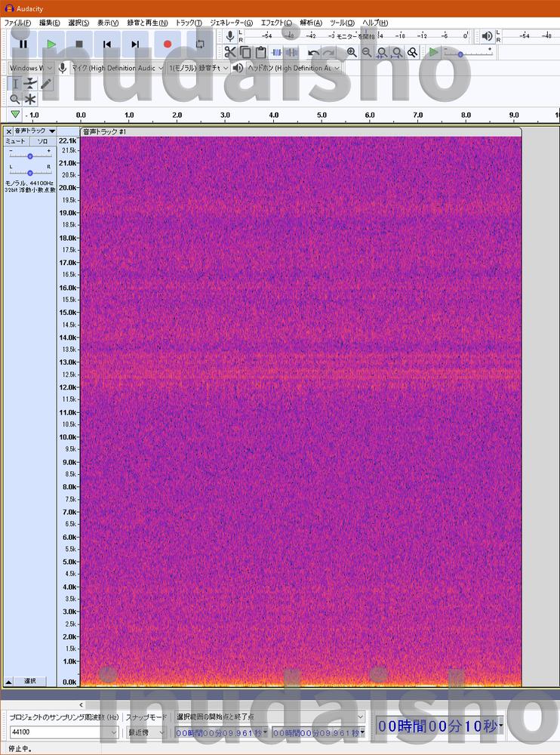Image resolution: width=560 pixels, height=755 pixels.
Task: Select the Draw pencil tool
Action: point(46,84)
